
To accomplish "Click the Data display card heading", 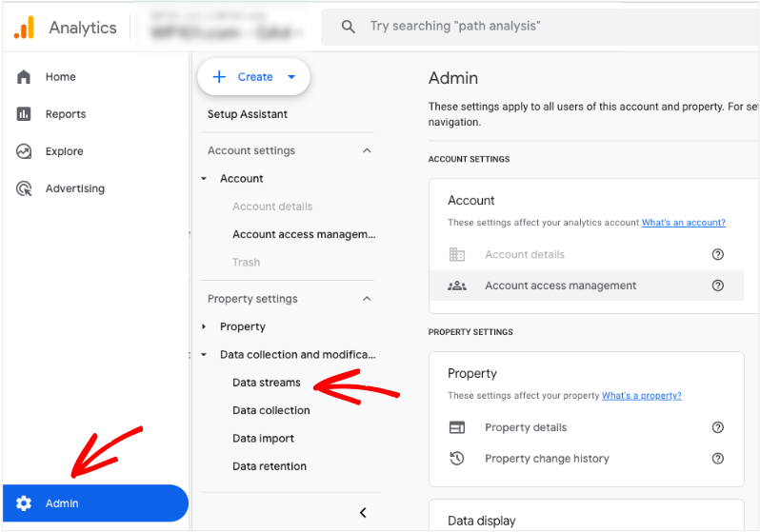I will click(x=481, y=521).
